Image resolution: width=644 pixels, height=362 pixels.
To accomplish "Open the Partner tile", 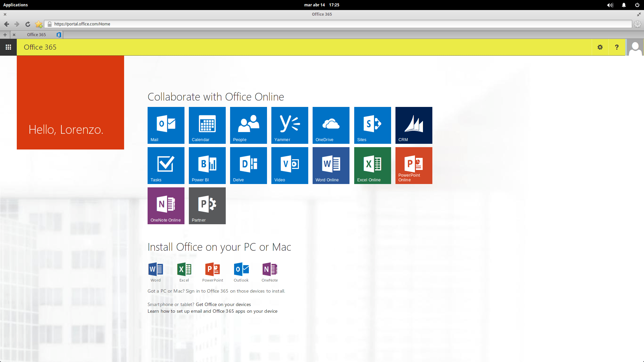I will point(207,206).
